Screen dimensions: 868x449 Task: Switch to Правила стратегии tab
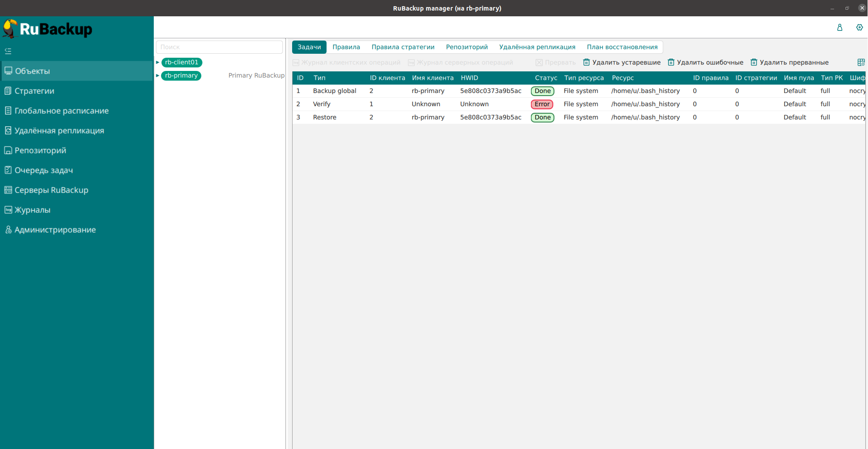(403, 47)
